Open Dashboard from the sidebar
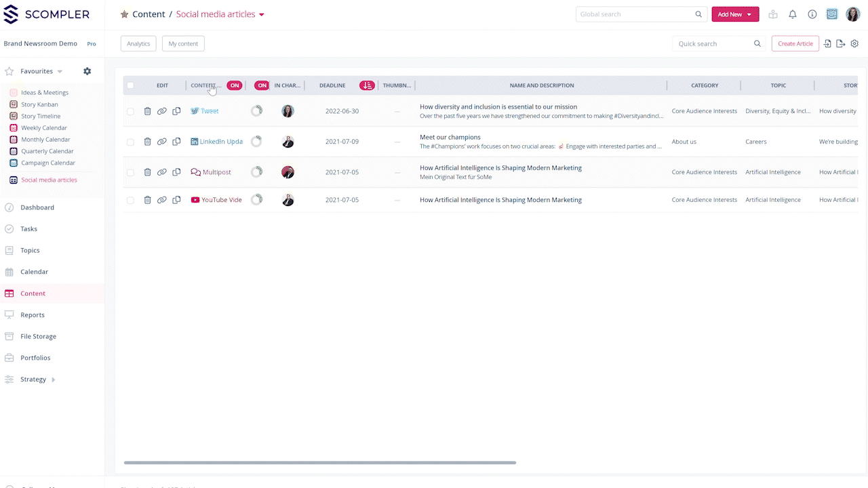This screenshot has height=488, width=868. click(37, 207)
